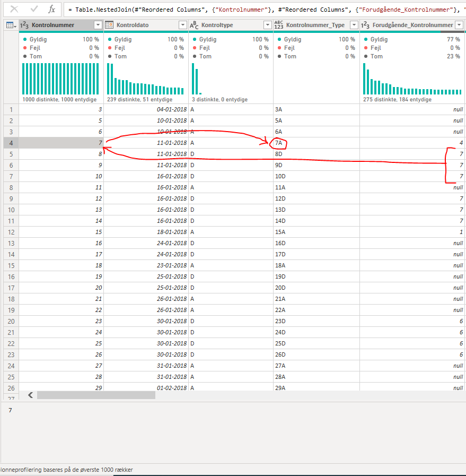The height and width of the screenshot is (476, 466).
Task: Open filter dropdown for Kontrolnummer column
Action: click(98, 25)
